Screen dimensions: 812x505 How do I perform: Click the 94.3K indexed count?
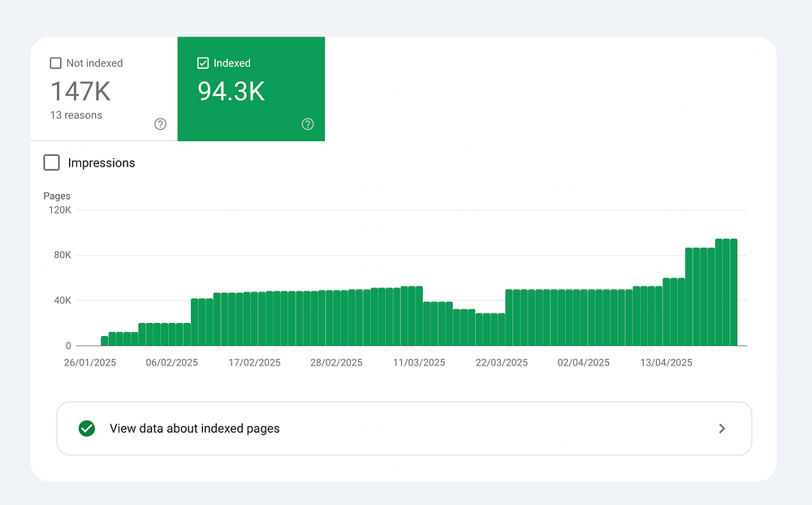pyautogui.click(x=231, y=91)
